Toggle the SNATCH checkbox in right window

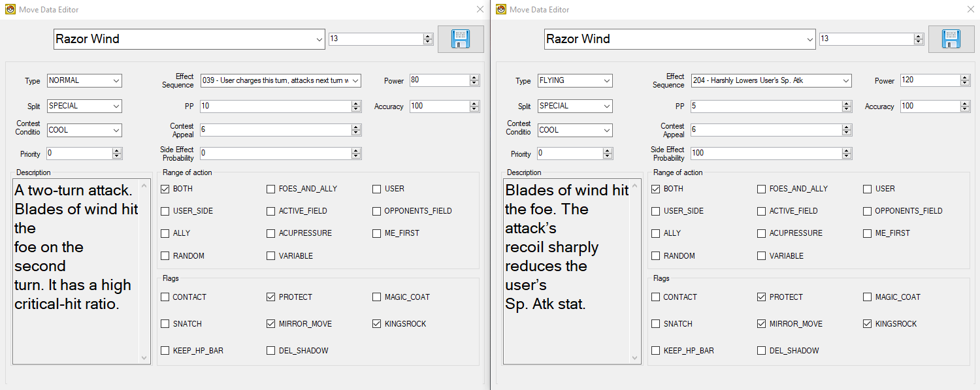pos(656,324)
